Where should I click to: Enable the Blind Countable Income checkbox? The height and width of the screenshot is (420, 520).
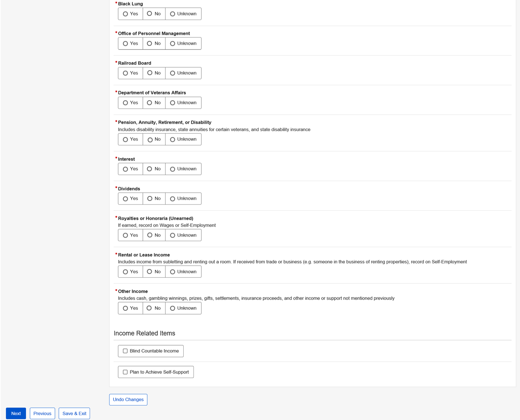125,351
